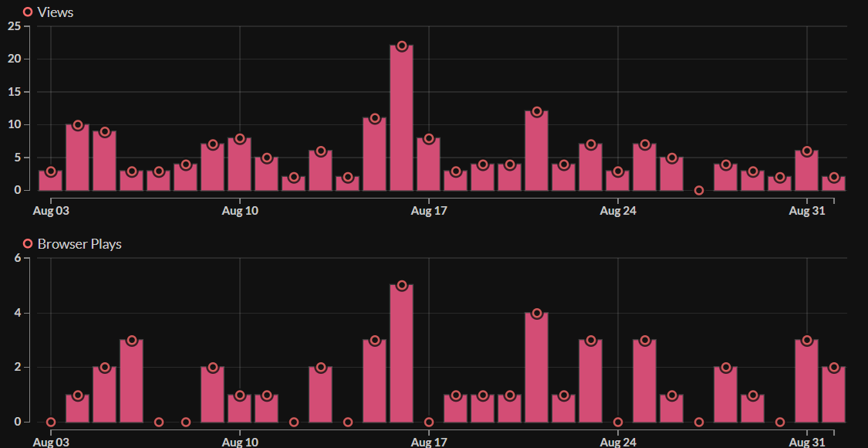This screenshot has width=868, height=448.
Task: Click the '15' y-axis label on Views chart
Action: pos(15,91)
